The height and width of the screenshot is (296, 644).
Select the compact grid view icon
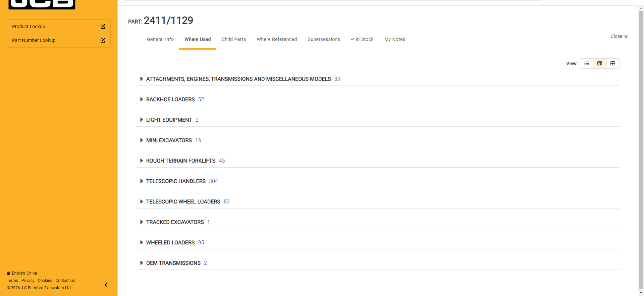tap(599, 63)
